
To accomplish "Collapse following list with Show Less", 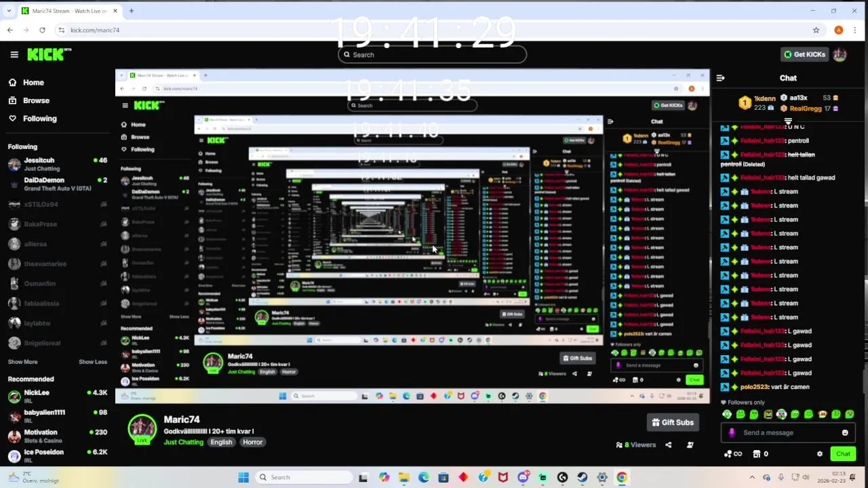I will tap(93, 362).
